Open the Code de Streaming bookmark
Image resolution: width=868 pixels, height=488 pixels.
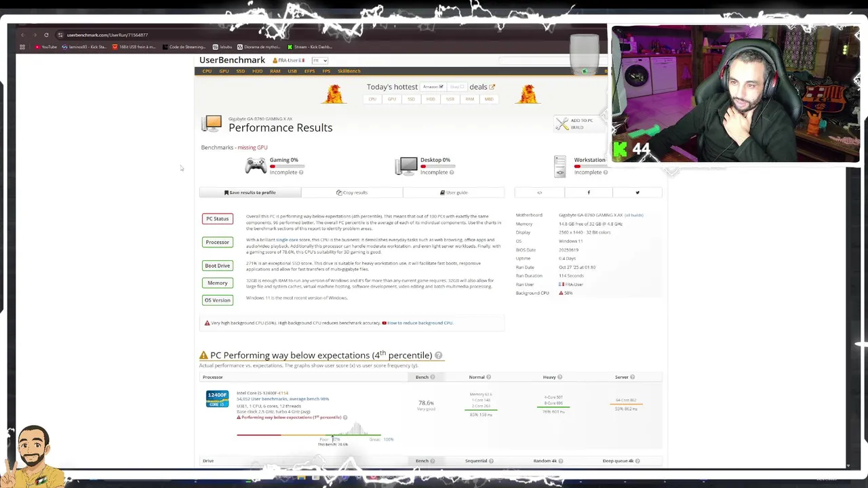point(184,47)
